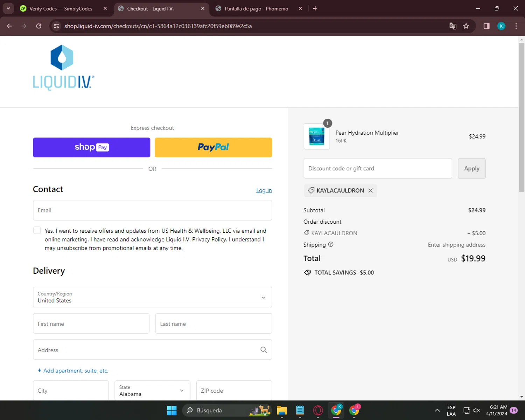Open Windows Start menu

point(172,410)
